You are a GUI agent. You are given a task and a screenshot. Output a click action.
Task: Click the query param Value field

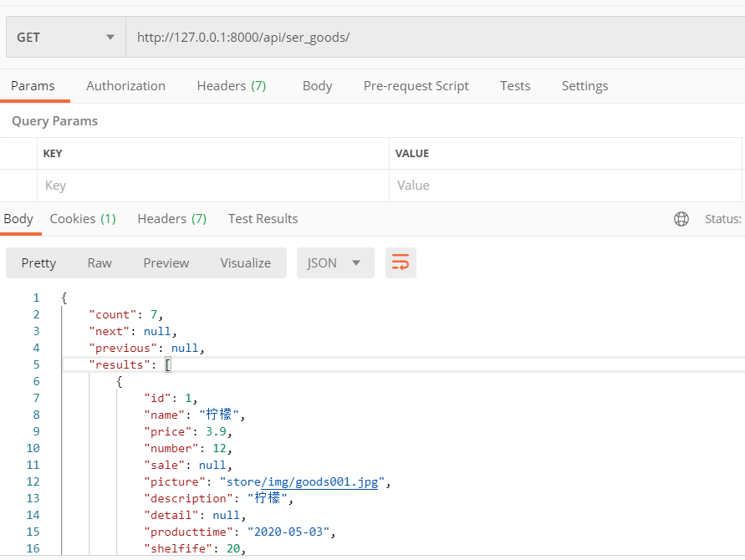point(565,186)
